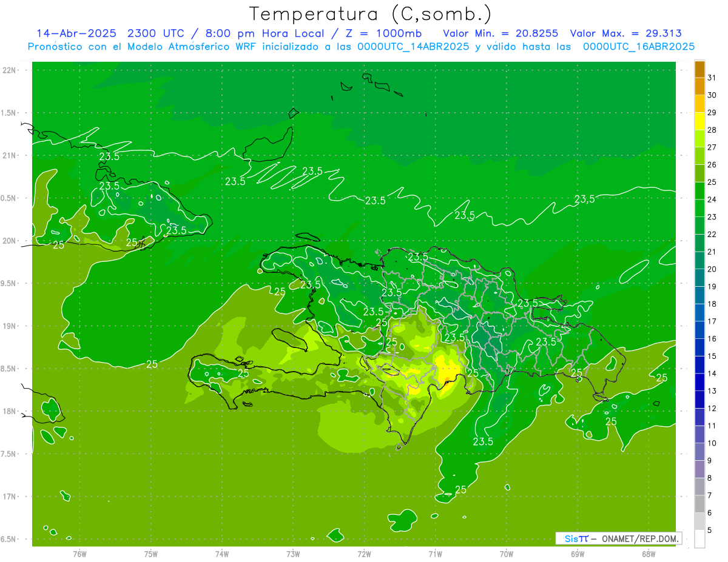Click the 'Valor Max. = 29.313' text

(x=626, y=33)
